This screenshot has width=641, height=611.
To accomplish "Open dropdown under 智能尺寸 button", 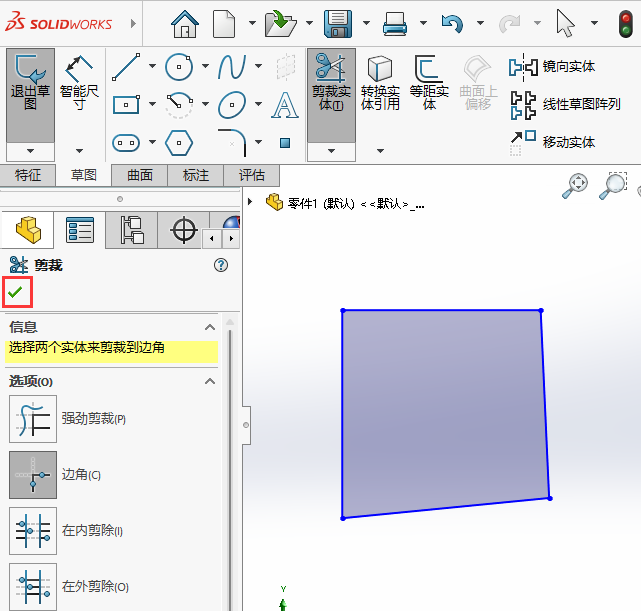I will (x=79, y=151).
